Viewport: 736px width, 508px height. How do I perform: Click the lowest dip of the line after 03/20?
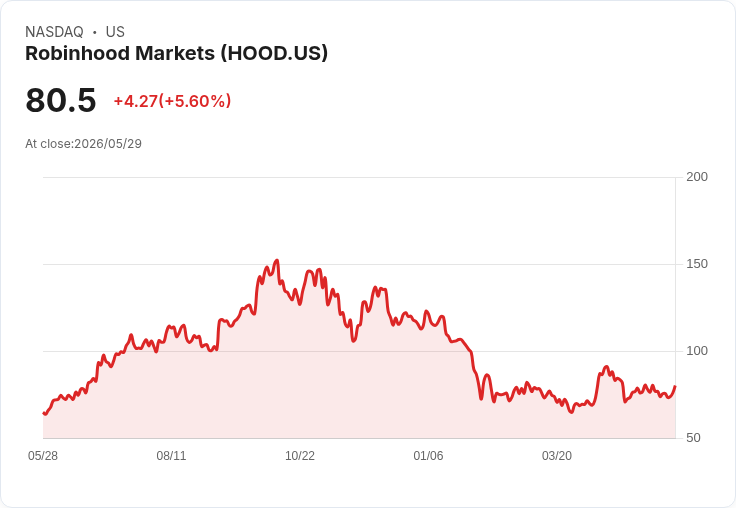pos(571,412)
